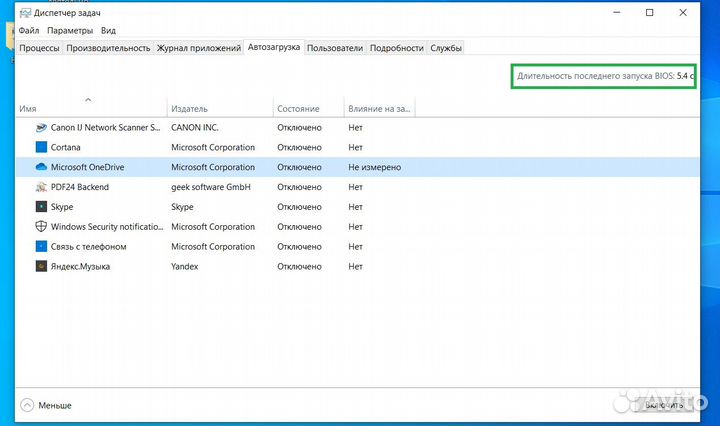Select the Cortana startup entry icon
This screenshot has height=426, width=720.
(41, 148)
